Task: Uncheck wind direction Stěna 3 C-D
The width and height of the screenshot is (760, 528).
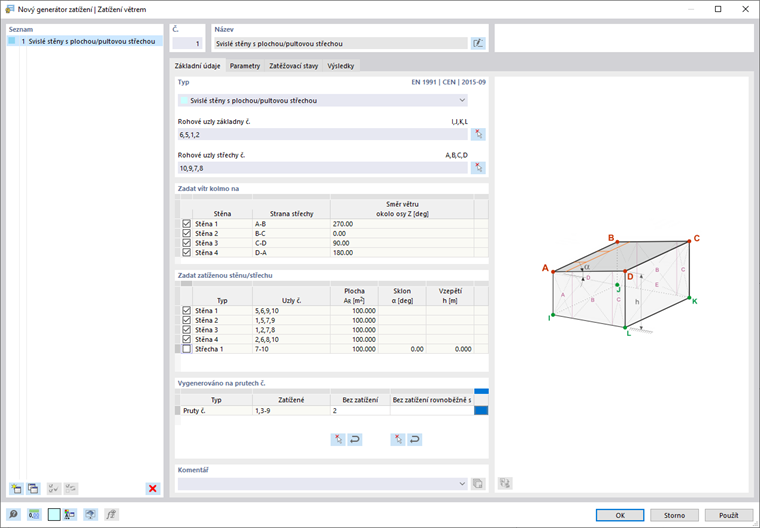Action: pos(187,243)
